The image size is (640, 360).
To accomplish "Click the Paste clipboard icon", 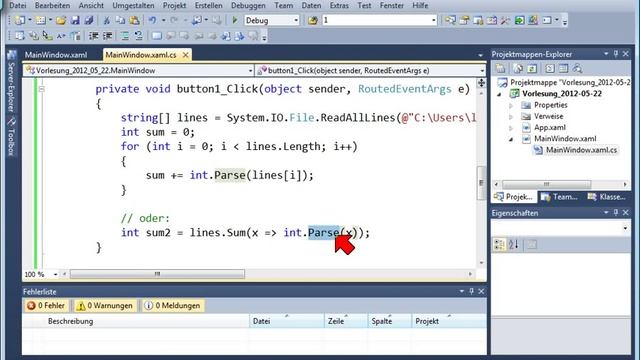I will click(x=134, y=20).
